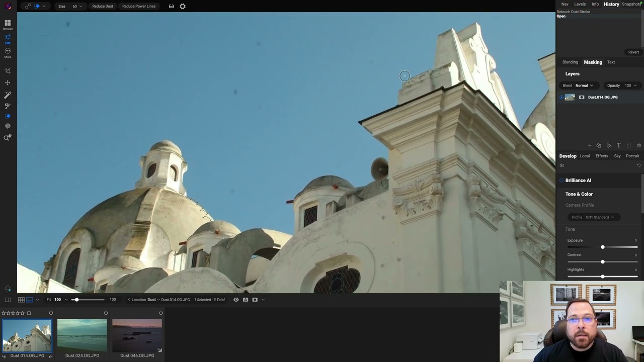644x362 pixels.
Task: Open the Profile ON1 Standard dropdown
Action: click(x=593, y=217)
